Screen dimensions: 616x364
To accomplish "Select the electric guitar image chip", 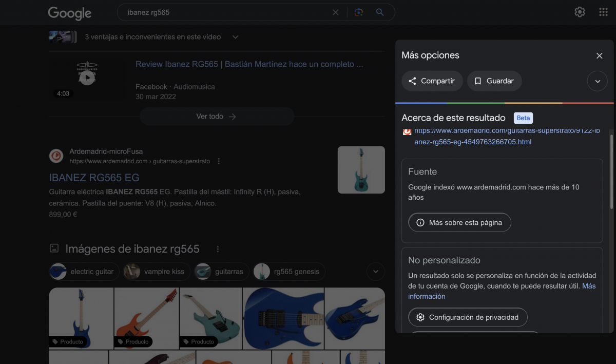I will click(84, 272).
